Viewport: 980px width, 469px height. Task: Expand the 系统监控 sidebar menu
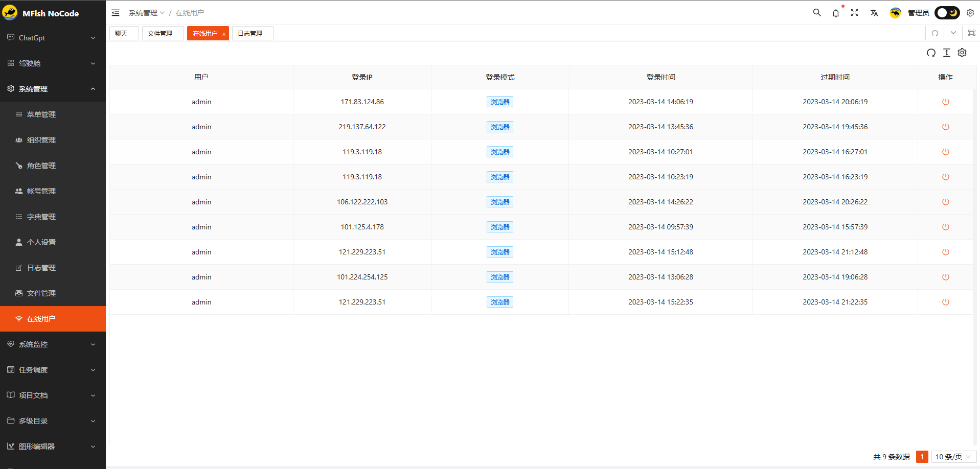pyautogui.click(x=53, y=344)
